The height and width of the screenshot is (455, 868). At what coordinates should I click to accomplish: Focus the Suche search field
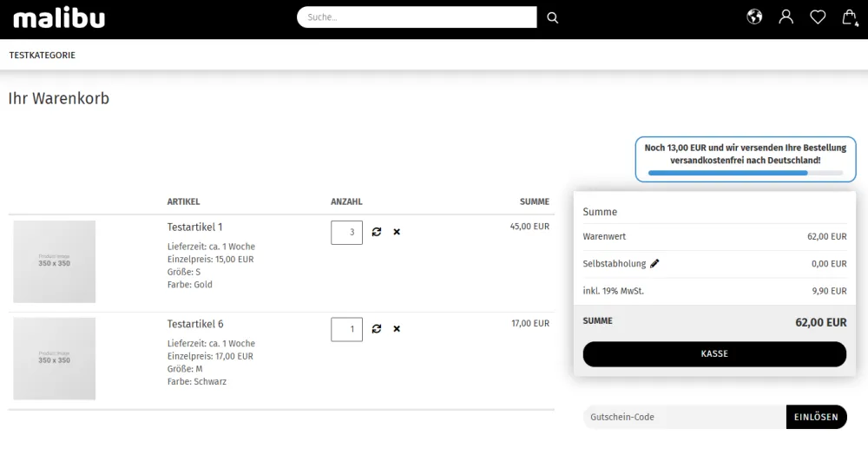point(417,17)
